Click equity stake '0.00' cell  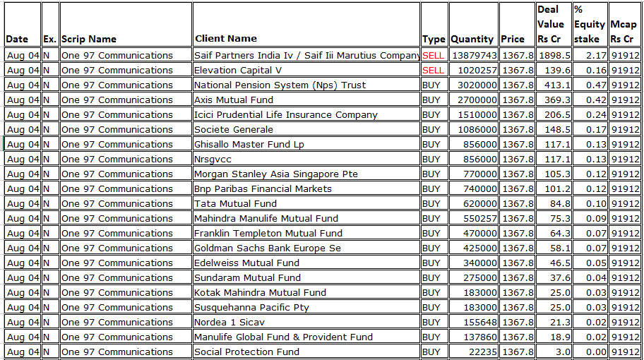(590, 352)
